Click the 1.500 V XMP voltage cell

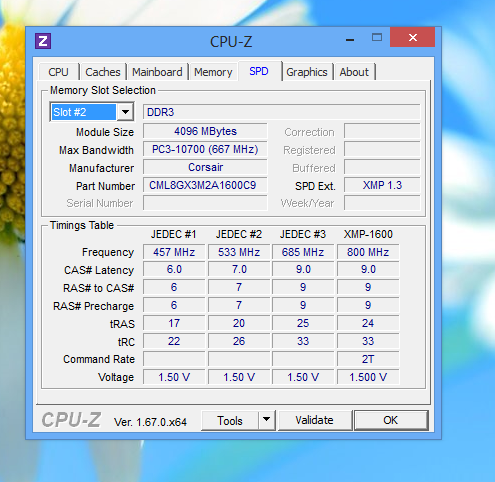pyautogui.click(x=368, y=377)
